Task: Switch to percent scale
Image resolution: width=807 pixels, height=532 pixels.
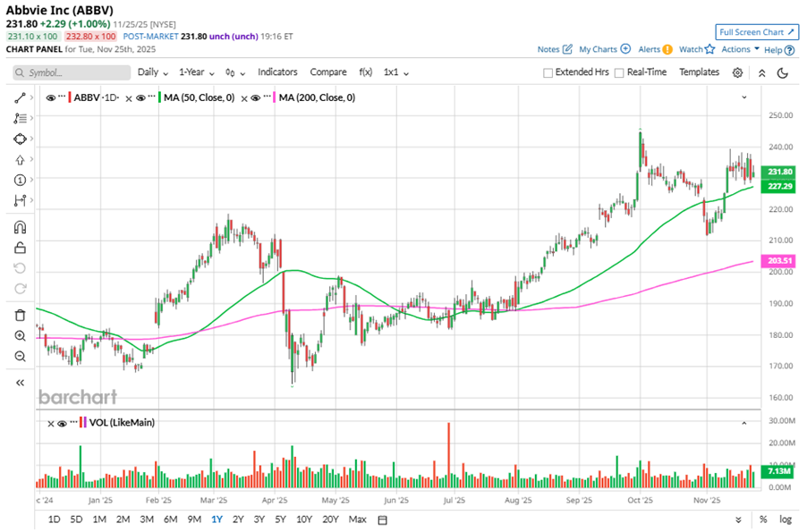Action: [763, 519]
